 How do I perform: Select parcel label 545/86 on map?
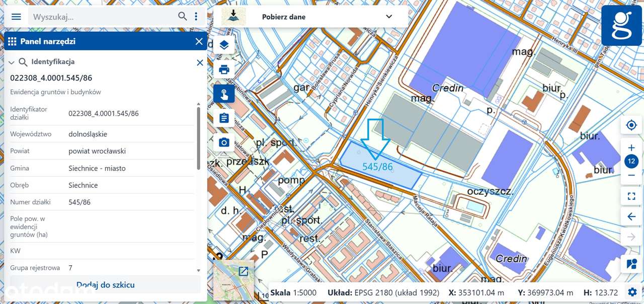coord(377,166)
